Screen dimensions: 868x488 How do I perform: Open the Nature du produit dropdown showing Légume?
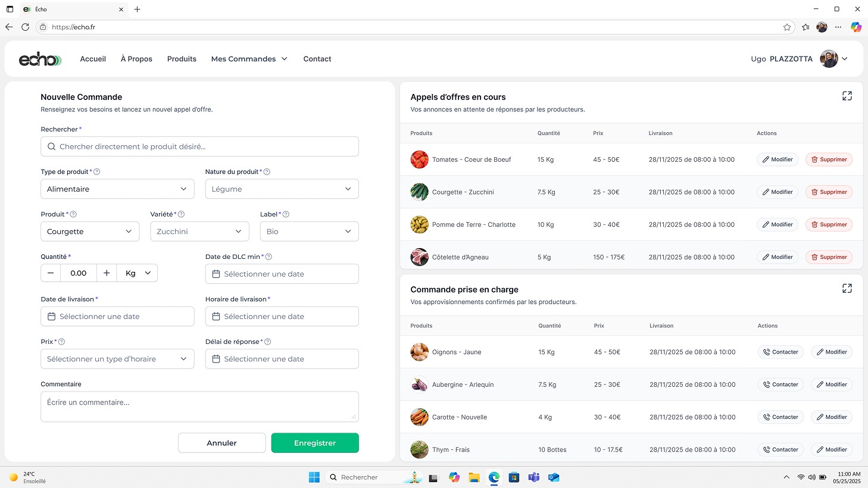(282, 189)
